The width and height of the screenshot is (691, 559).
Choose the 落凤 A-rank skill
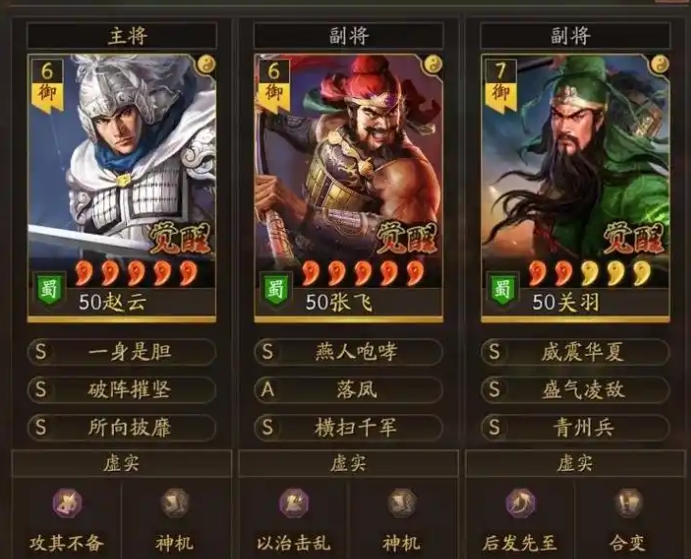coord(348,390)
